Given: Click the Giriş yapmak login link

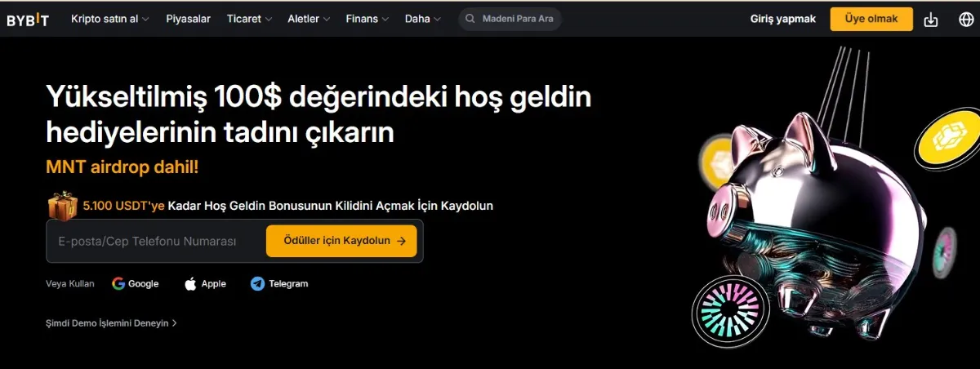Looking at the screenshot, I should (x=782, y=19).
